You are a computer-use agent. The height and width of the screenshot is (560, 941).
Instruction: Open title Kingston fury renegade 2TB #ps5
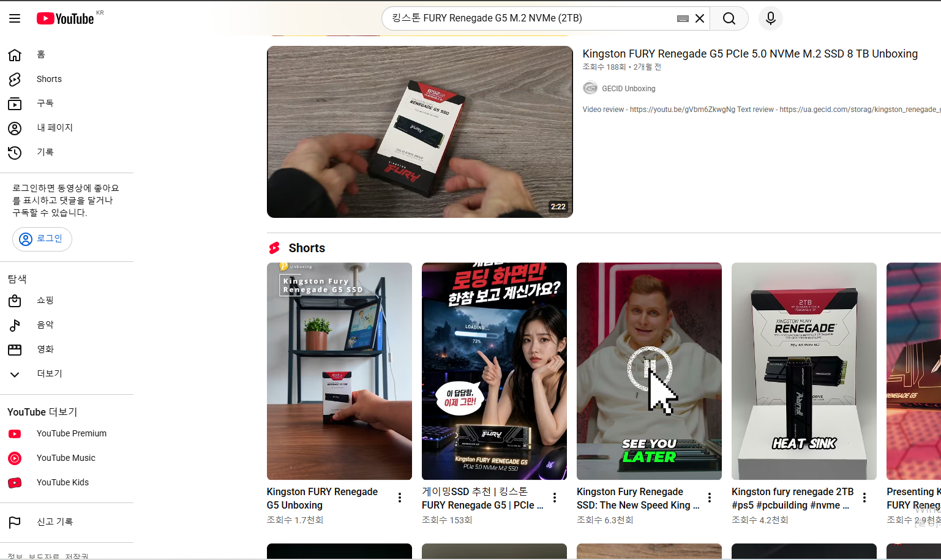[792, 498]
